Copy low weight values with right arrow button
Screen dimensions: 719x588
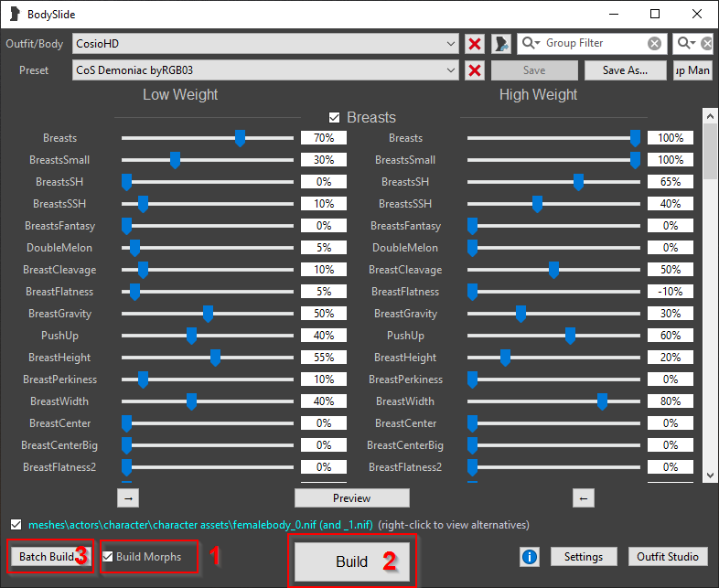pyautogui.click(x=128, y=498)
